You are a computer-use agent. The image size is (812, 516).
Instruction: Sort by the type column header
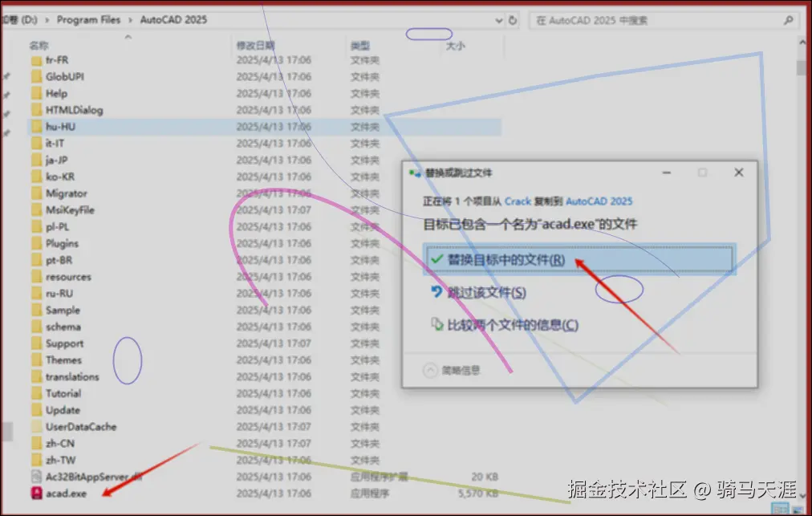pos(360,46)
